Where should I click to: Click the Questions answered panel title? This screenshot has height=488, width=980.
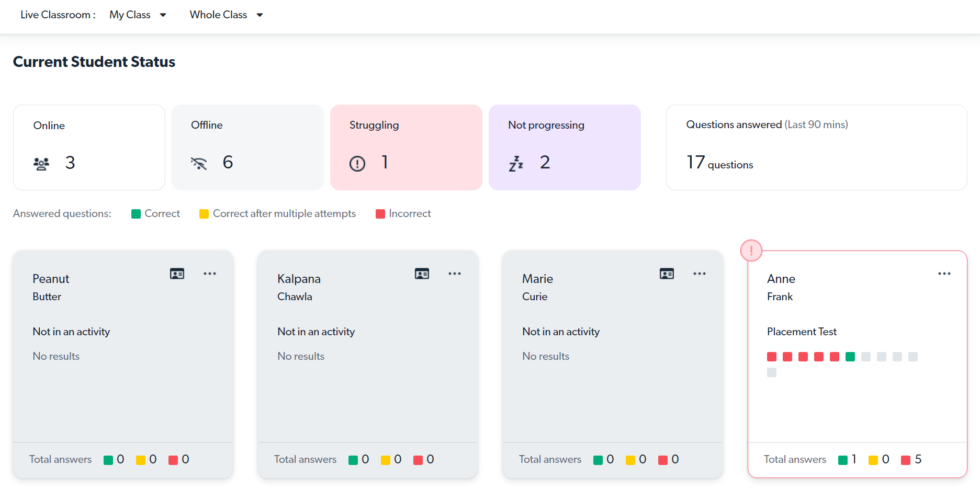click(x=767, y=124)
